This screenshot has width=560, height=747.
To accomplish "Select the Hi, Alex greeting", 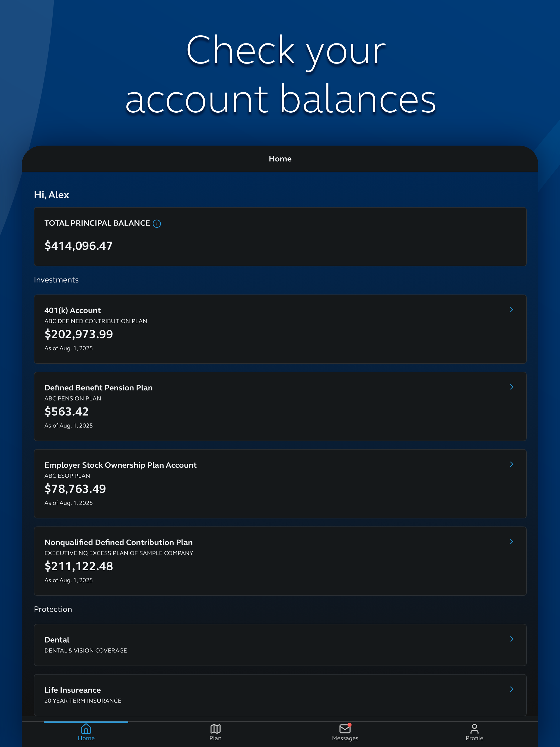I will tap(51, 195).
